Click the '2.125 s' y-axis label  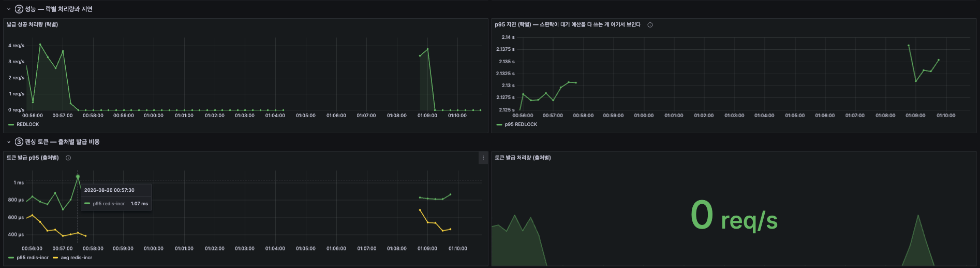click(x=506, y=110)
